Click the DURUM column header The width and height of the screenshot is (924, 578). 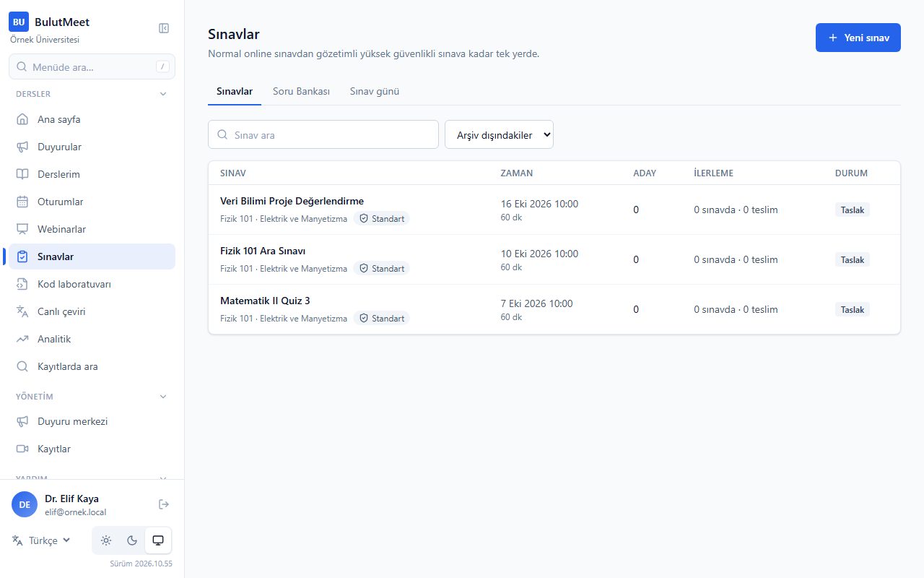point(851,173)
